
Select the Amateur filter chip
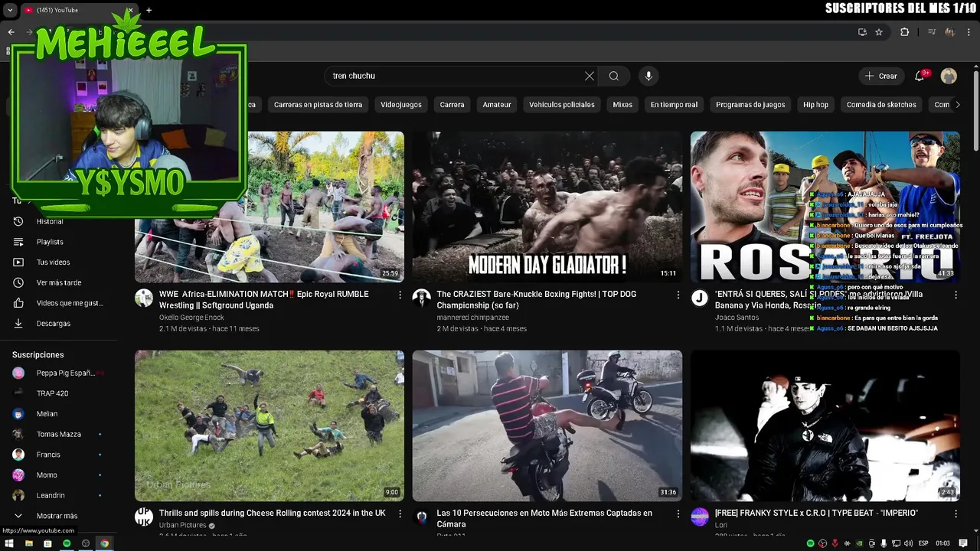point(497,105)
